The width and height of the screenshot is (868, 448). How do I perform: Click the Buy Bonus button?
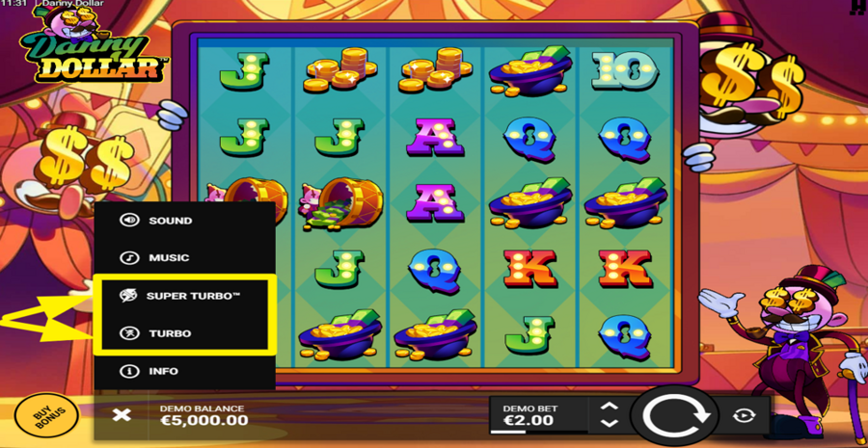pos(46,415)
